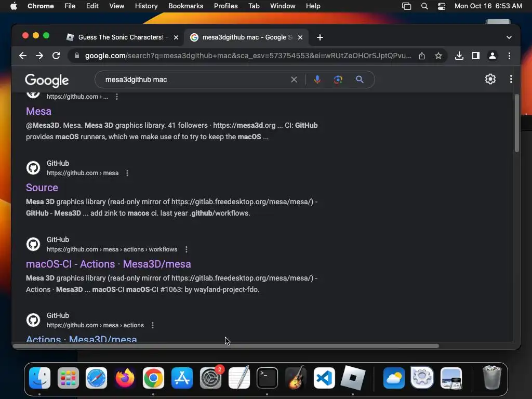
Task: Open Control Center in the menu bar
Action: click(442, 6)
